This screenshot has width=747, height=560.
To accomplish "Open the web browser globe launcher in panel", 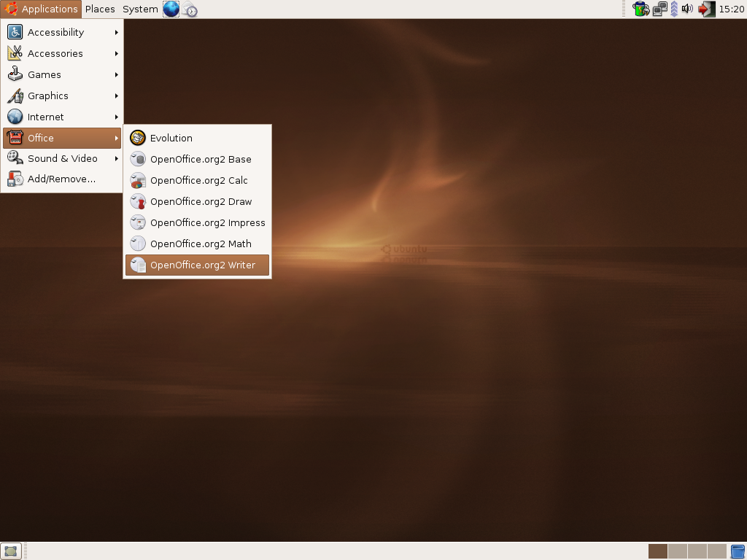I will [171, 9].
